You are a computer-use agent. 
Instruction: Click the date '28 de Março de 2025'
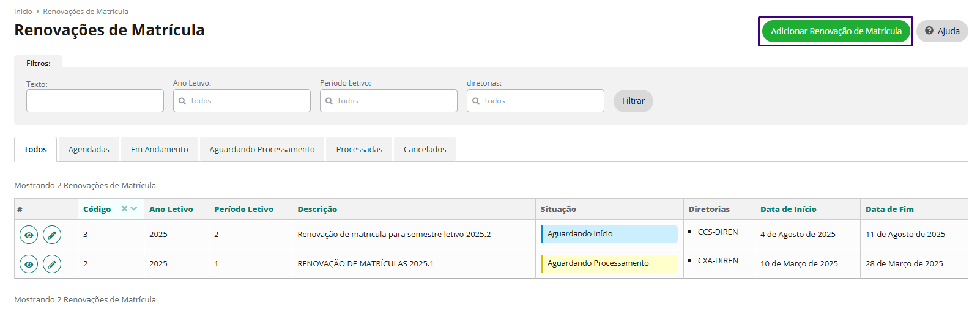[904, 264]
